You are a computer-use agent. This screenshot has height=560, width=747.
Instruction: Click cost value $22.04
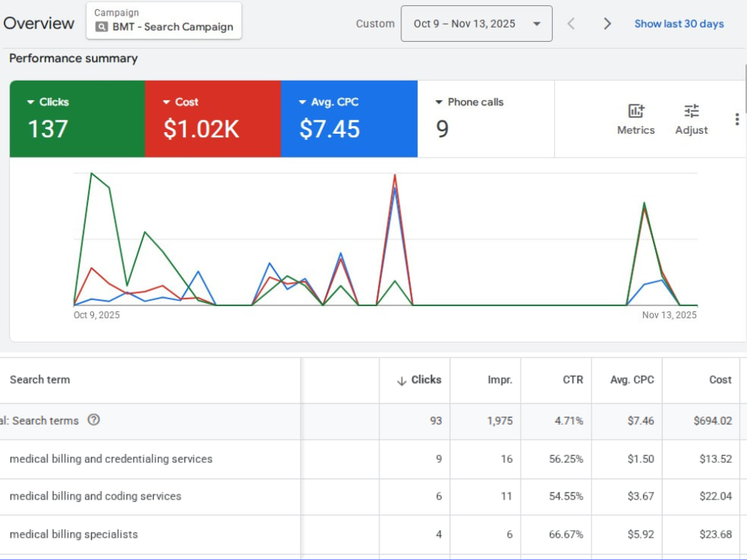tap(715, 497)
